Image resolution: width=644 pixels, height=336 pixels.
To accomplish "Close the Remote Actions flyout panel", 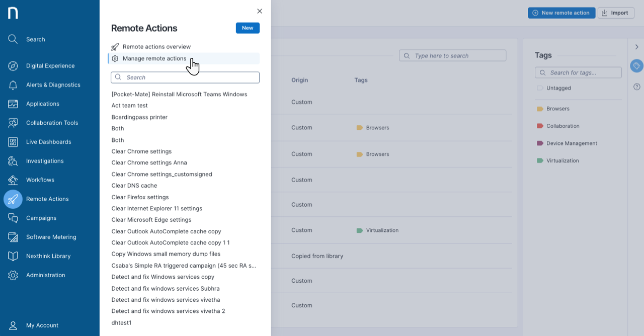I will tap(260, 11).
